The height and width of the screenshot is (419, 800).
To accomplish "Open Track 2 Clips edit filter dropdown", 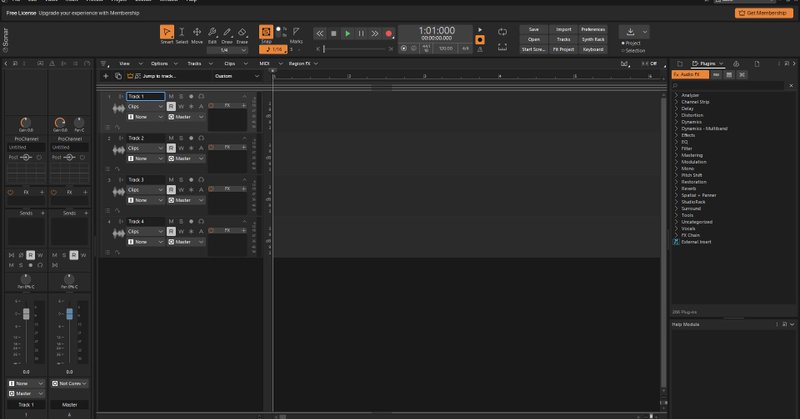I will click(145, 148).
